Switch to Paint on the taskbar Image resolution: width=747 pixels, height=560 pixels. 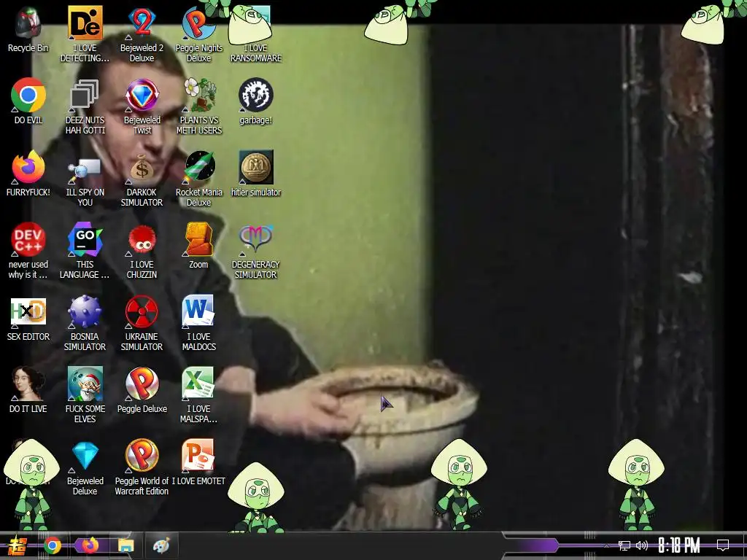tap(161, 545)
